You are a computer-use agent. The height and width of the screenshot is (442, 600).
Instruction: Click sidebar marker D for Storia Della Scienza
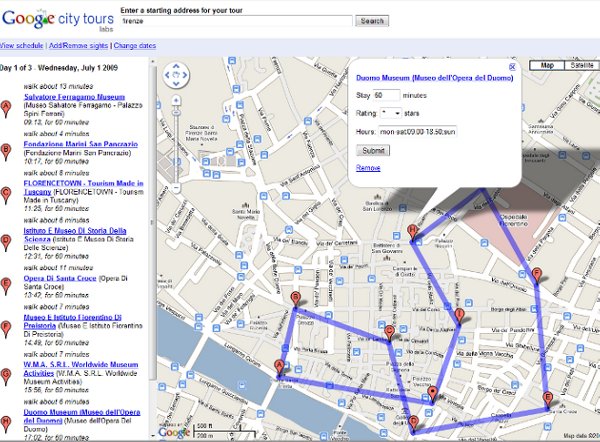(x=6, y=243)
